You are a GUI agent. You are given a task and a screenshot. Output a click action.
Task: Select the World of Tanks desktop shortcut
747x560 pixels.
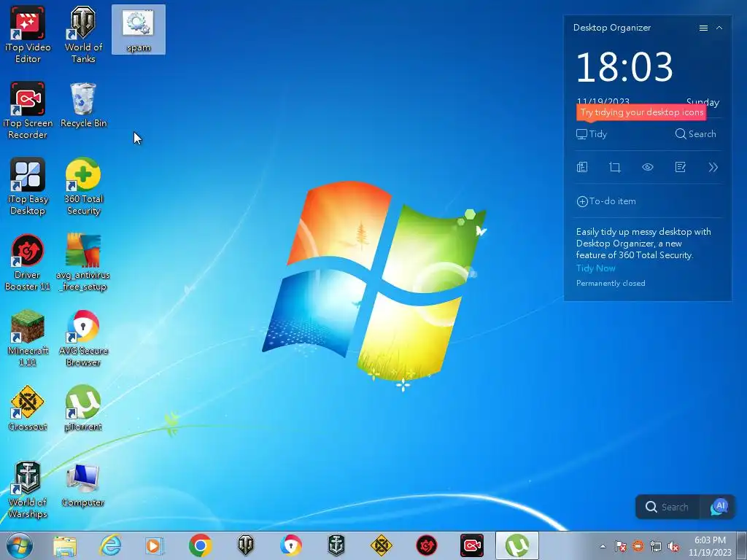(83, 35)
